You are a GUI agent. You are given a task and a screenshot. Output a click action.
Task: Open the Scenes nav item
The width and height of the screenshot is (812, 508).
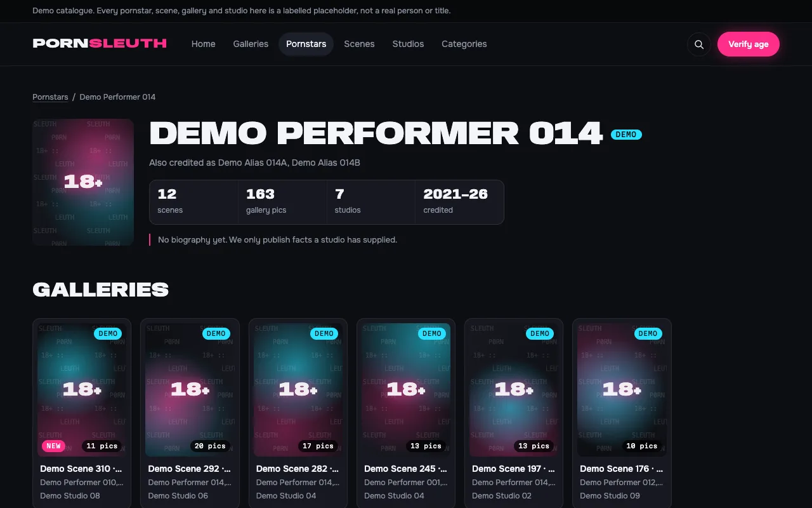359,44
